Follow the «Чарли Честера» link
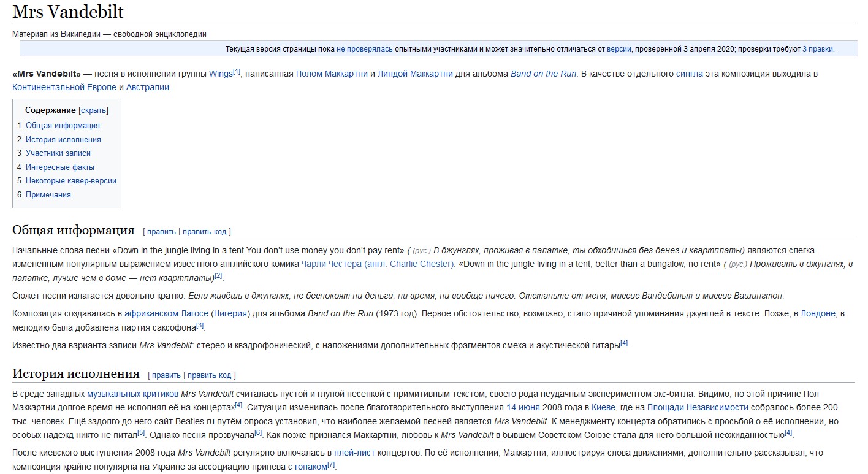The image size is (868, 474). 331,264
